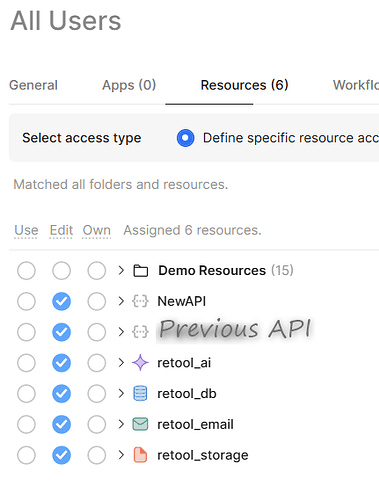
Task: Expand the Demo Resources folder chevron
Action: point(121,270)
